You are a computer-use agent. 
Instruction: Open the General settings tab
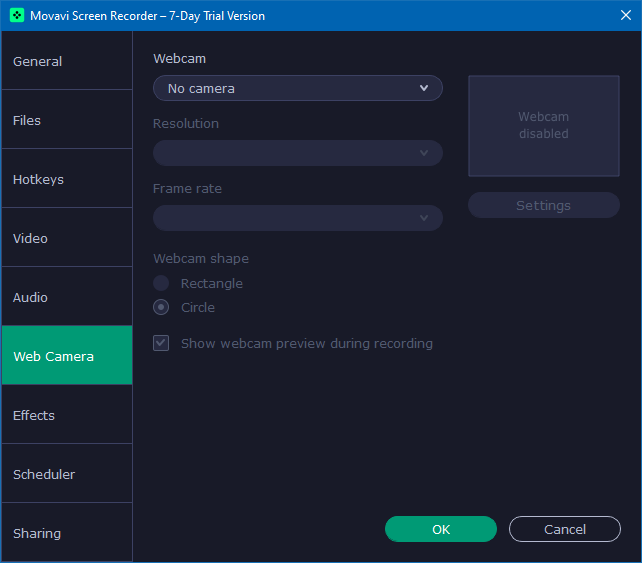tap(66, 61)
